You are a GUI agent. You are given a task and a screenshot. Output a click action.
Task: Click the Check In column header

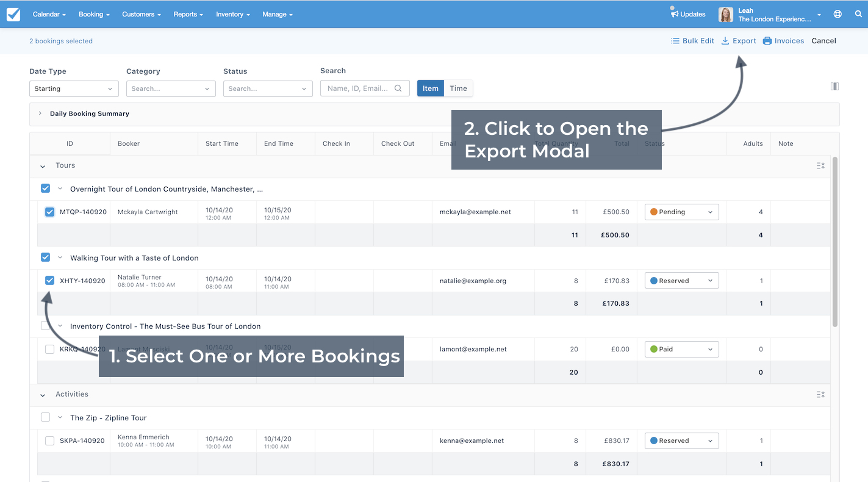pyautogui.click(x=336, y=143)
